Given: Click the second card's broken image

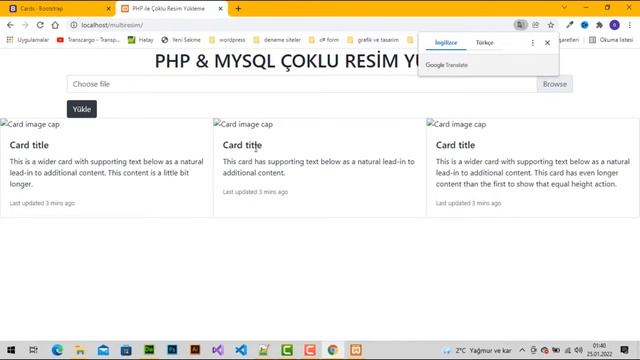Looking at the screenshot, I should click(244, 124).
